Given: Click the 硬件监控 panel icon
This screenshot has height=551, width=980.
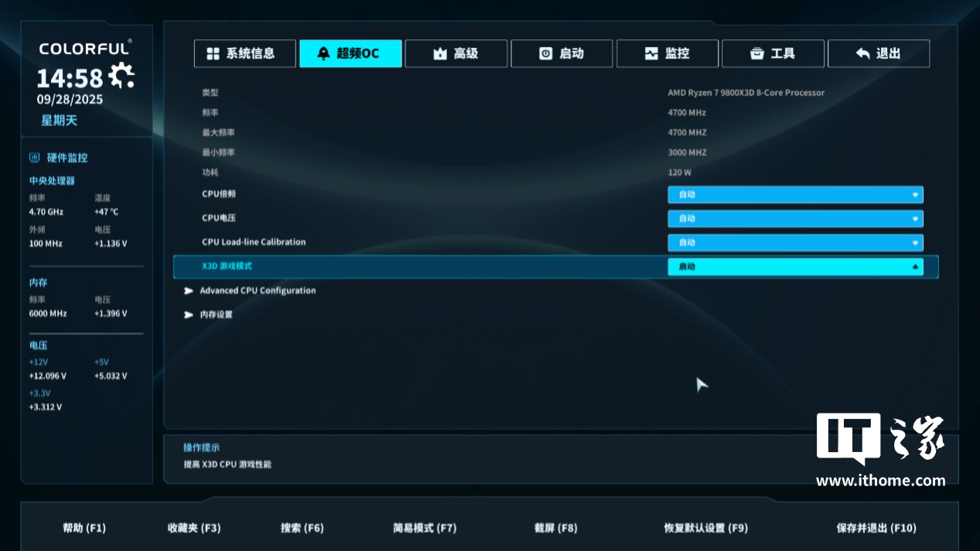Looking at the screenshot, I should 34,158.
